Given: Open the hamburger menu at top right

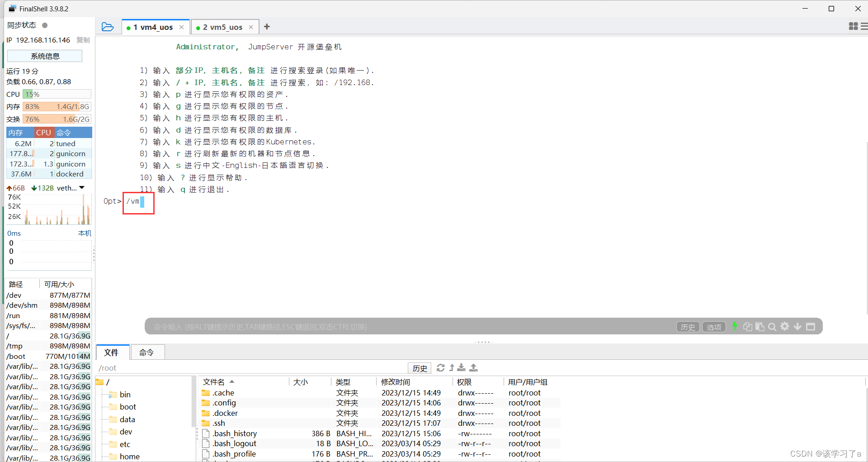Looking at the screenshot, I should (864, 26).
